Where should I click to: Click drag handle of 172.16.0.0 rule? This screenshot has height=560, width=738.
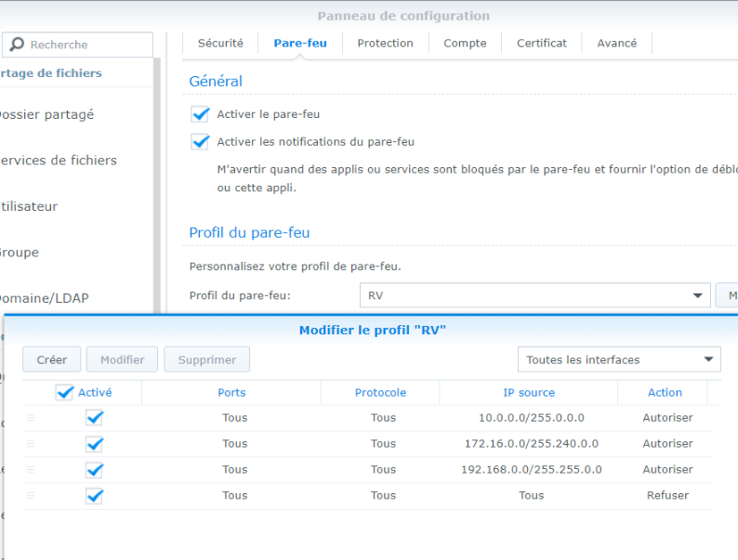(31, 444)
